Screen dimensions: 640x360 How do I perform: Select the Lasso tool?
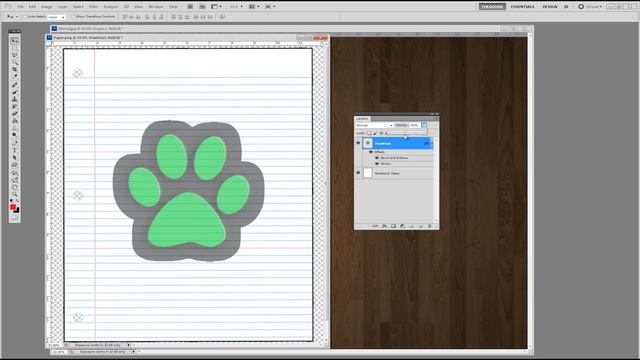tap(15, 55)
